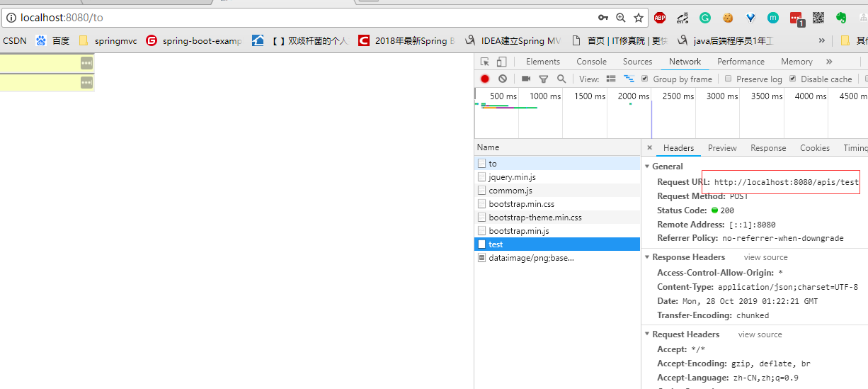Clear the network log
Image resolution: width=868 pixels, height=389 pixels.
click(x=503, y=79)
